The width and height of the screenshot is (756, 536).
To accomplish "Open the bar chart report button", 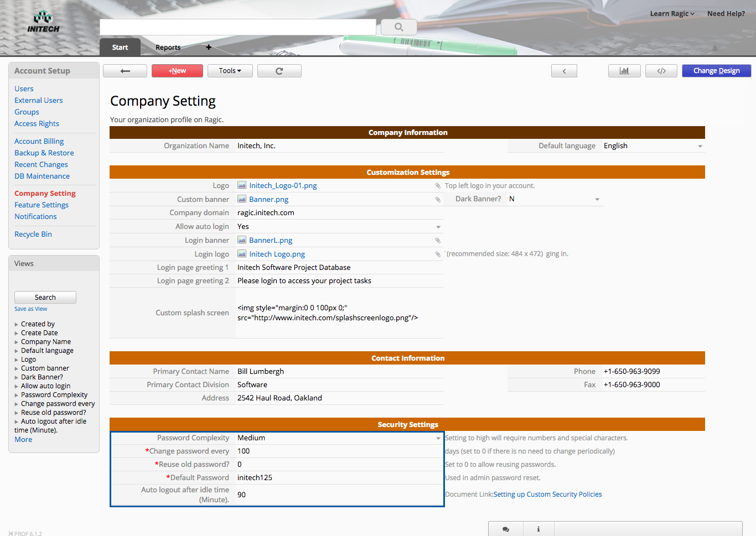I will tap(624, 71).
